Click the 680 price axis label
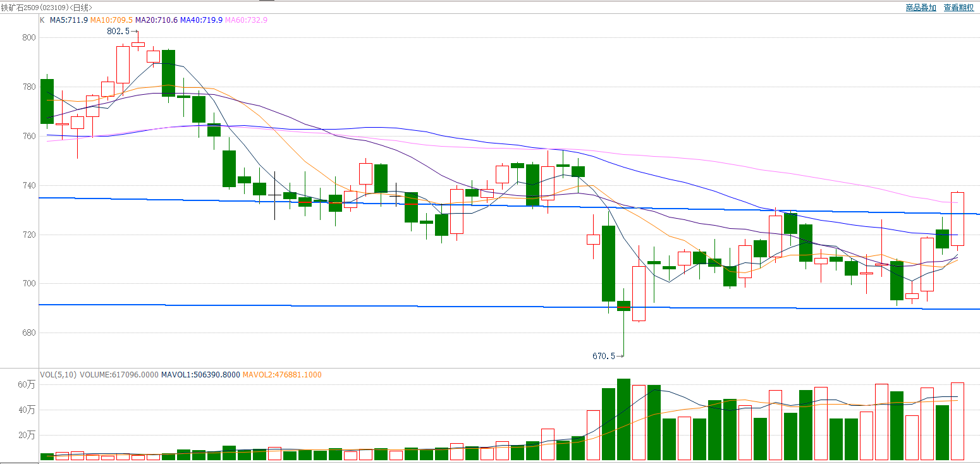 pyautogui.click(x=29, y=333)
